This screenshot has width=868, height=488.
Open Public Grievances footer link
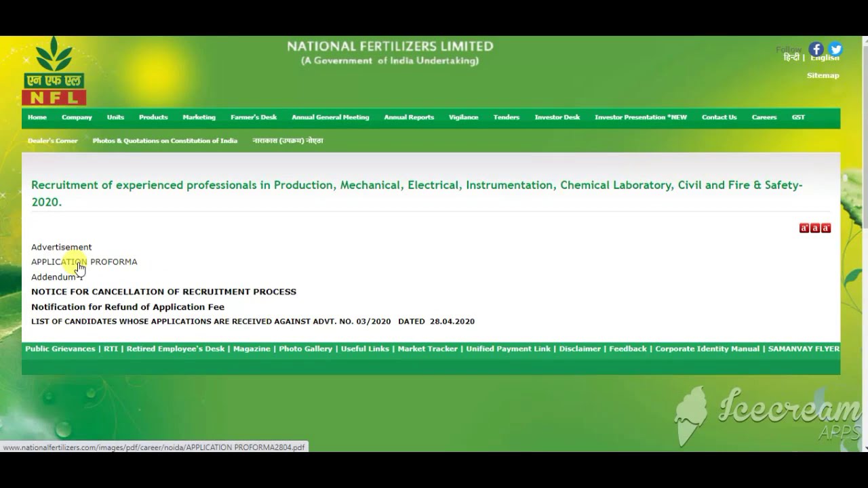(x=60, y=349)
